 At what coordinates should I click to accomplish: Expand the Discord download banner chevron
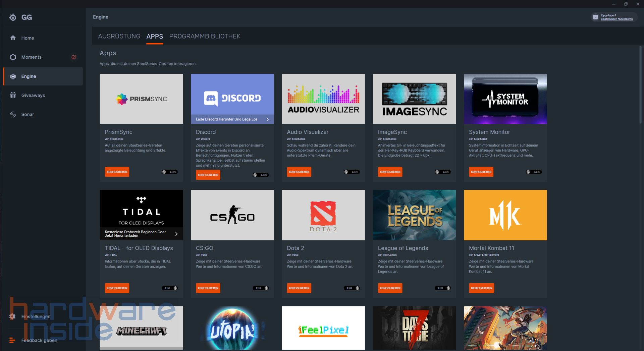(267, 119)
